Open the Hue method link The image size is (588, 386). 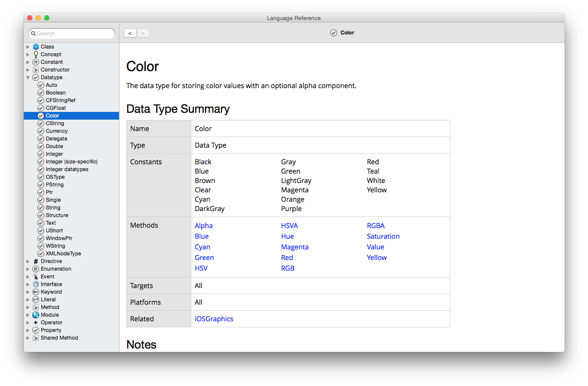287,236
